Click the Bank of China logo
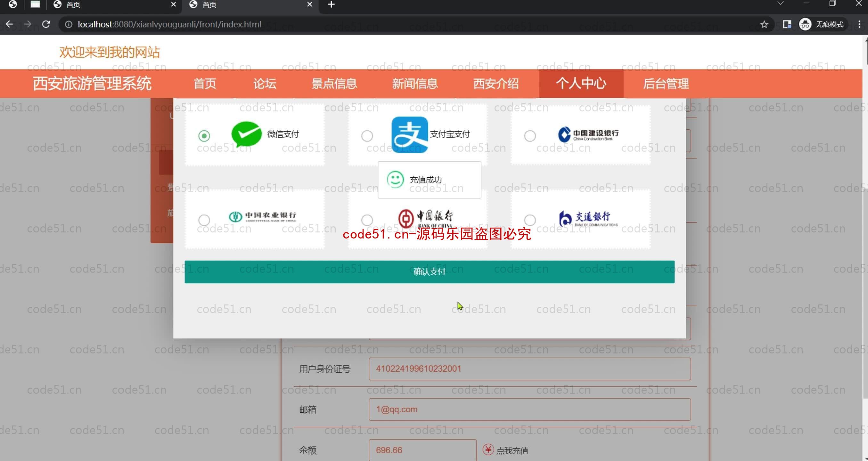The width and height of the screenshot is (868, 461). point(426,219)
